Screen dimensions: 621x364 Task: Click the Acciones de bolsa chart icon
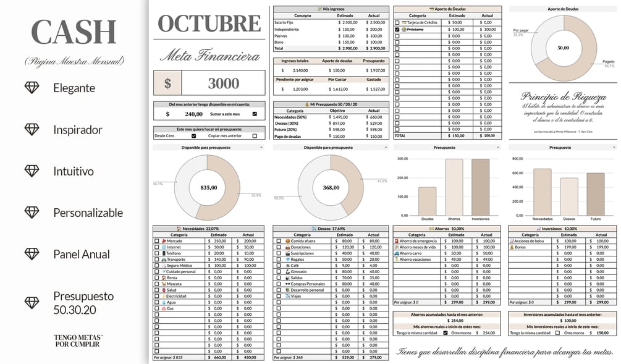(512, 241)
